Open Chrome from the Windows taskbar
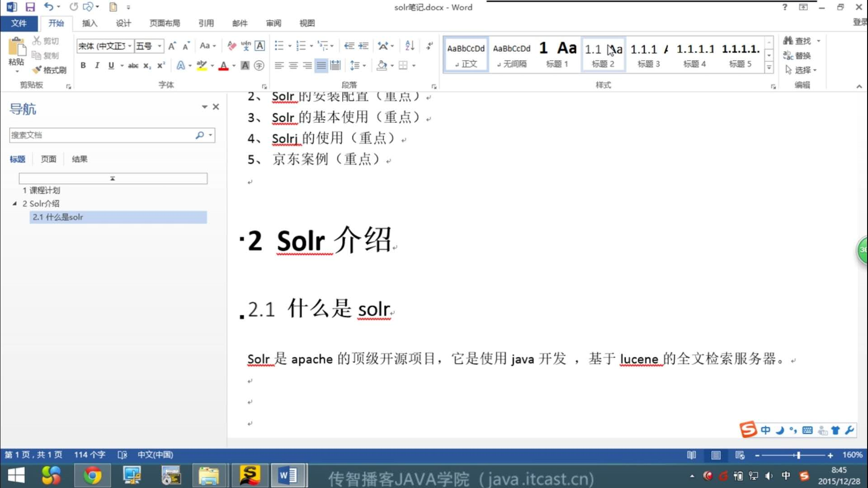Screen dimensions: 868x488 click(x=93, y=476)
